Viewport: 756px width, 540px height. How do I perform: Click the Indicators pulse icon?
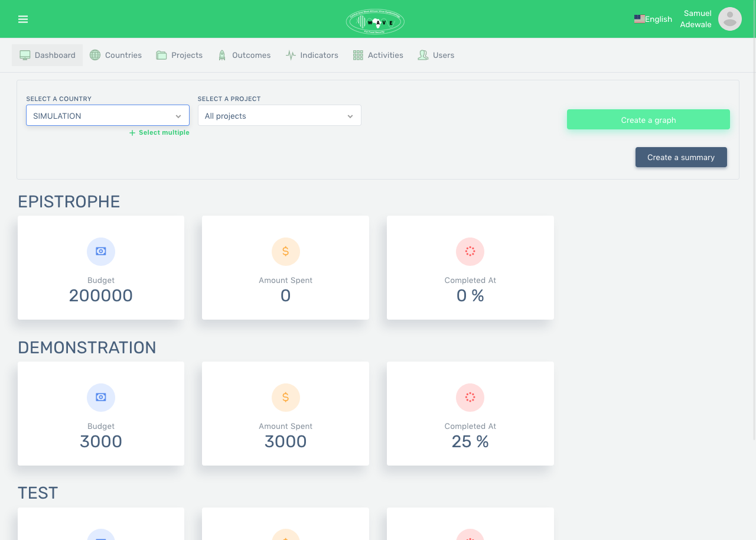pos(290,54)
